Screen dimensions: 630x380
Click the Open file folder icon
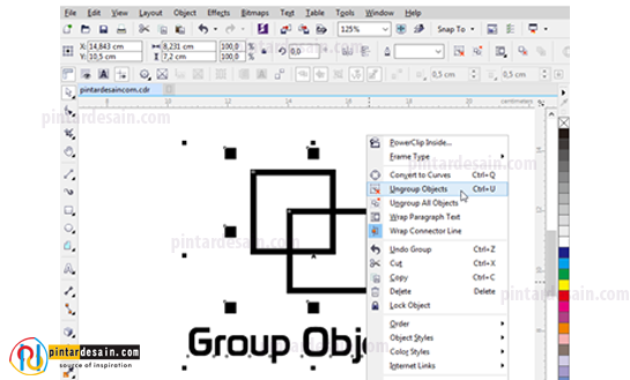pos(85,29)
